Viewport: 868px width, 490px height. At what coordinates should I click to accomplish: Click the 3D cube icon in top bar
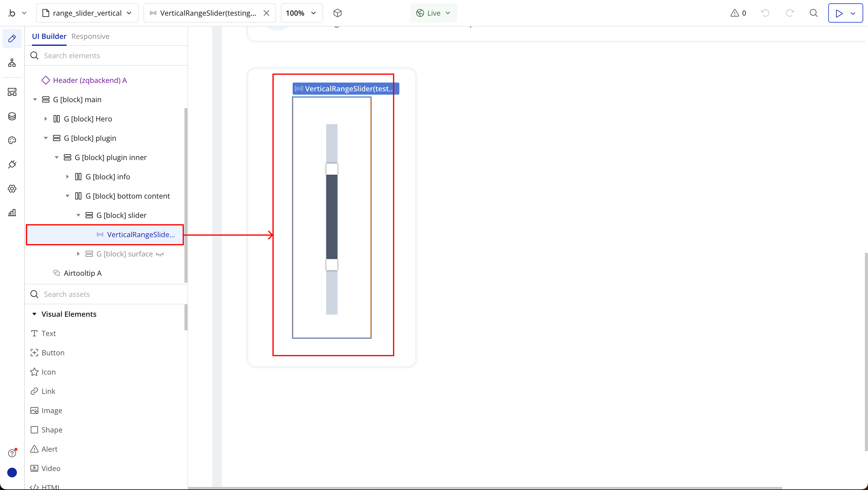point(337,13)
